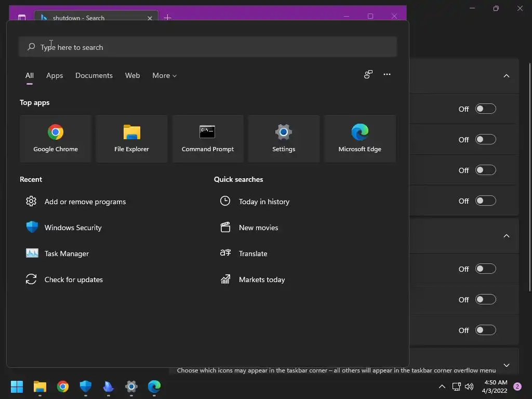Viewport: 532px width, 399px height.
Task: Open Add or remove programs recent item
Action: pos(76,202)
